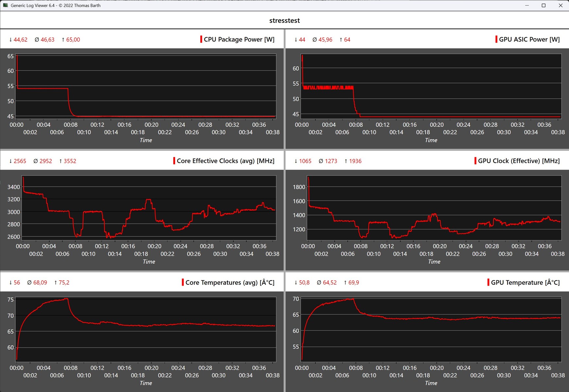Click the CPU power maximum value 65,00
The width and height of the screenshot is (569, 392).
pyautogui.click(x=73, y=40)
